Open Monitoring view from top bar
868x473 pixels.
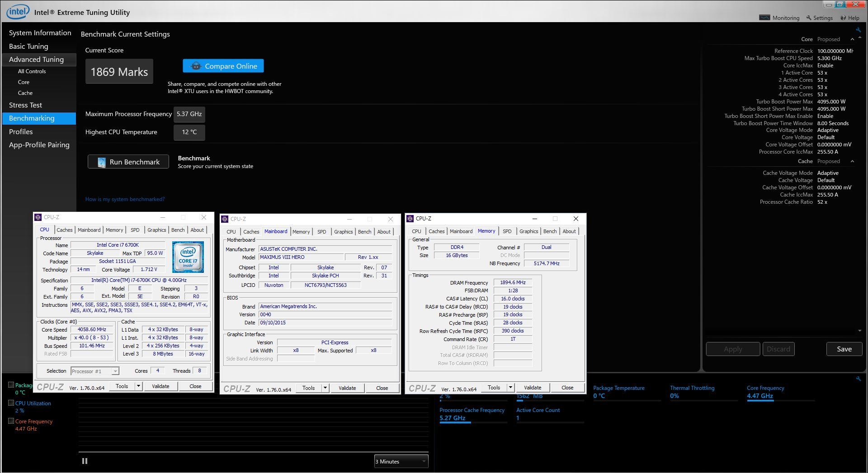pyautogui.click(x=779, y=18)
